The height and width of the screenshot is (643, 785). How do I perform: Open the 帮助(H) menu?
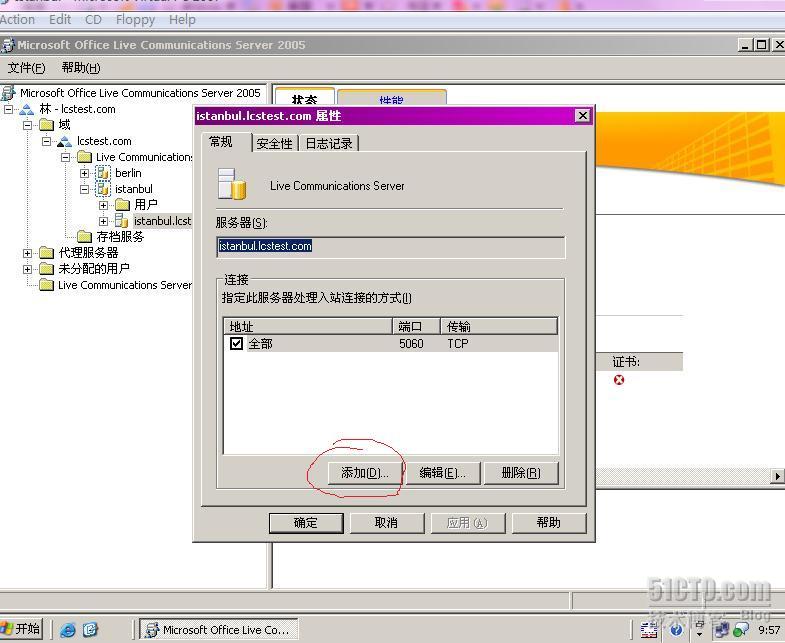(81, 68)
